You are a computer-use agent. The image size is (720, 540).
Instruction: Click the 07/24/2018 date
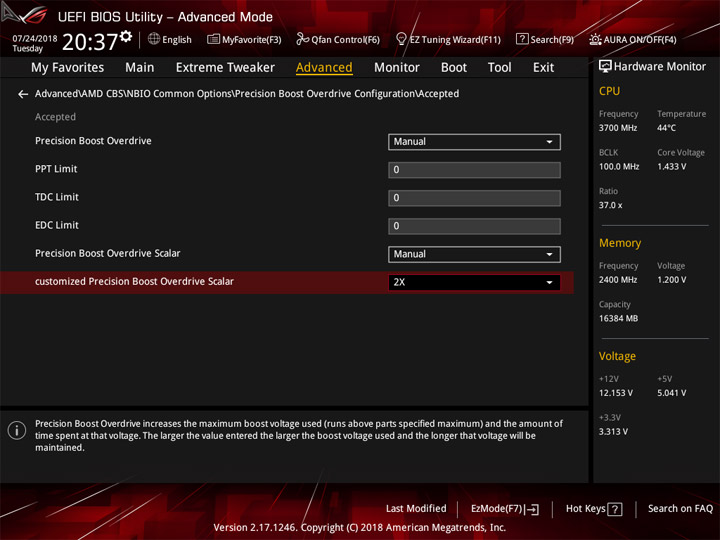click(35, 38)
